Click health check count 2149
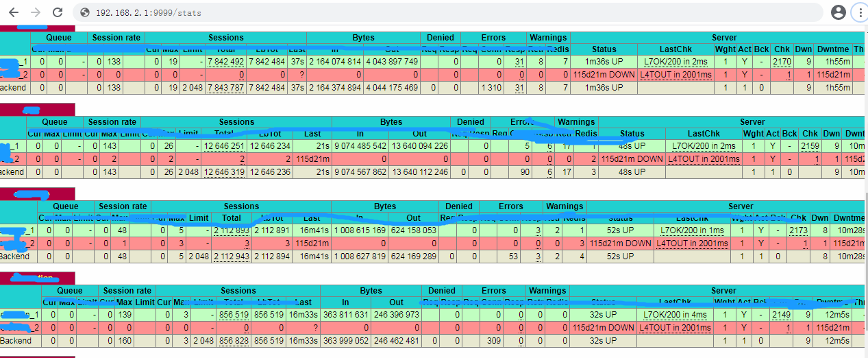This screenshot has width=868, height=358. (x=782, y=315)
